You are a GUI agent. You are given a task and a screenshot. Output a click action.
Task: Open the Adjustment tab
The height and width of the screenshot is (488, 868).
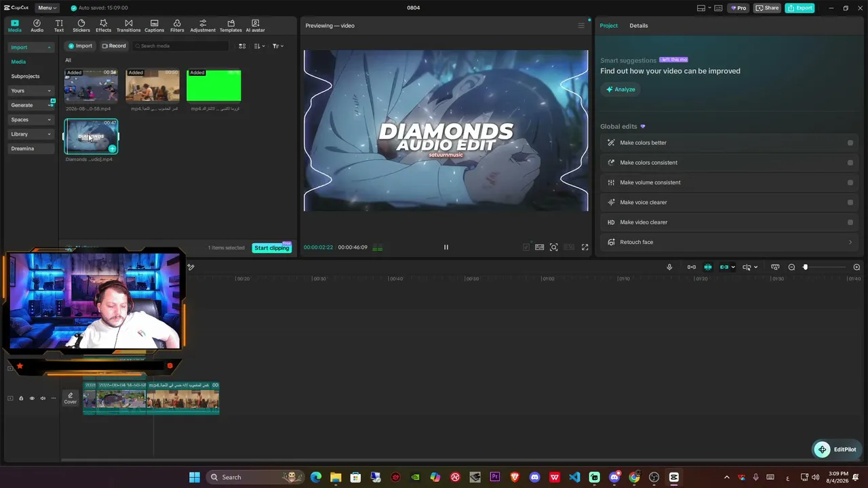point(203,26)
